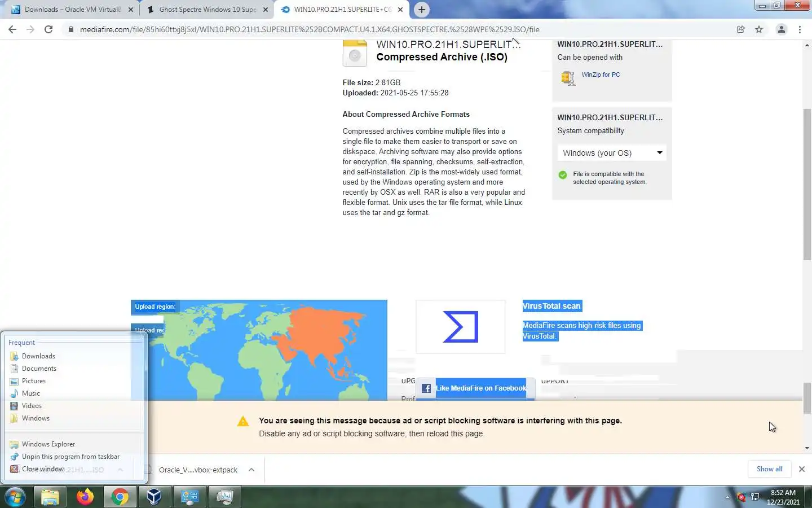The height and width of the screenshot is (508, 812).
Task: Click the network icon in system tray
Action: (755, 497)
